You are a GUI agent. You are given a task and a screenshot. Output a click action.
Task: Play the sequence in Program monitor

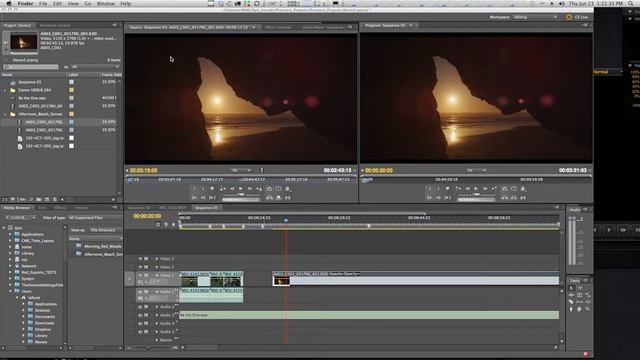476,189
